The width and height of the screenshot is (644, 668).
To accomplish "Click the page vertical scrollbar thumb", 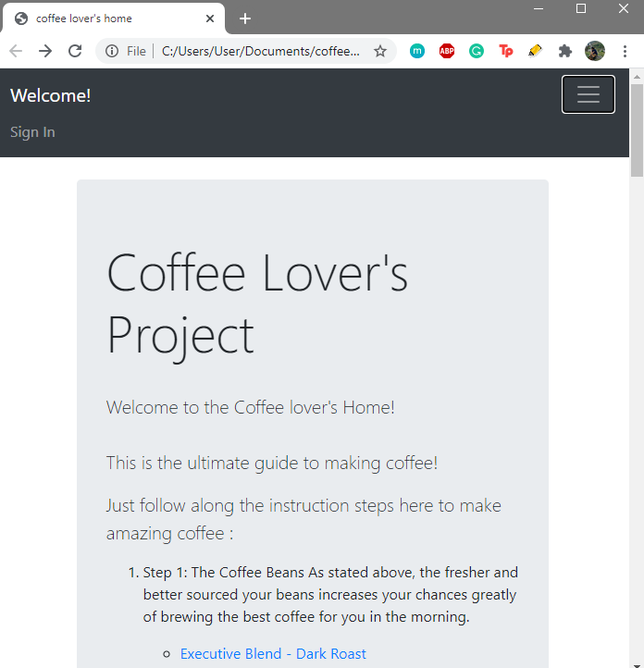I will pyautogui.click(x=637, y=130).
